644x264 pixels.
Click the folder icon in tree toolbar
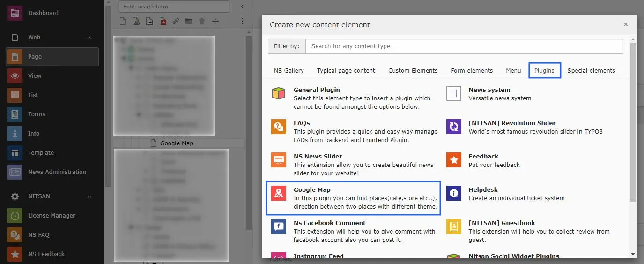[x=189, y=21]
